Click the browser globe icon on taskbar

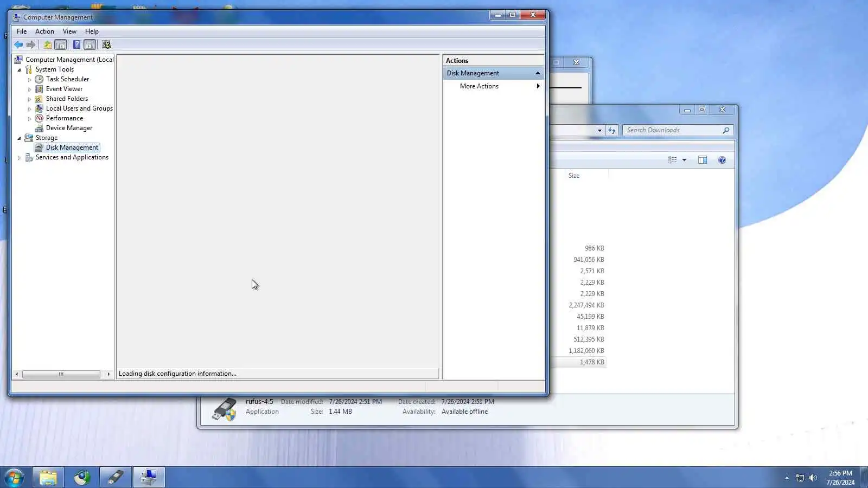pos(82,478)
